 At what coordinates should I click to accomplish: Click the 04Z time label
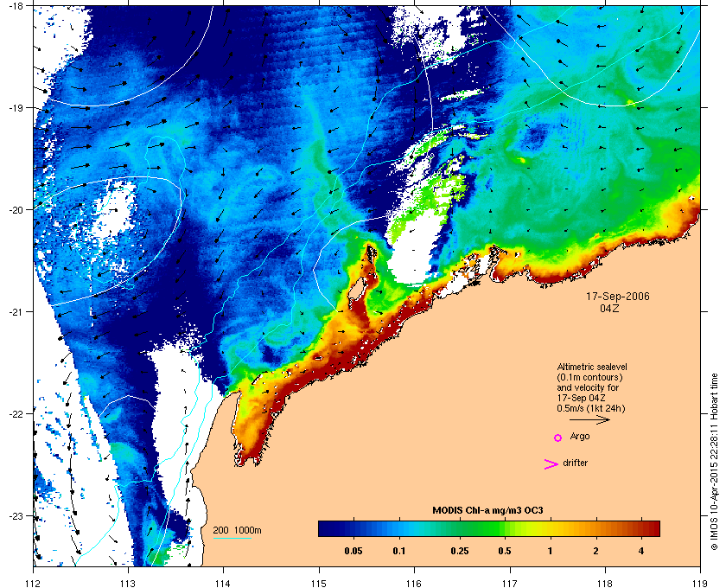(609, 308)
